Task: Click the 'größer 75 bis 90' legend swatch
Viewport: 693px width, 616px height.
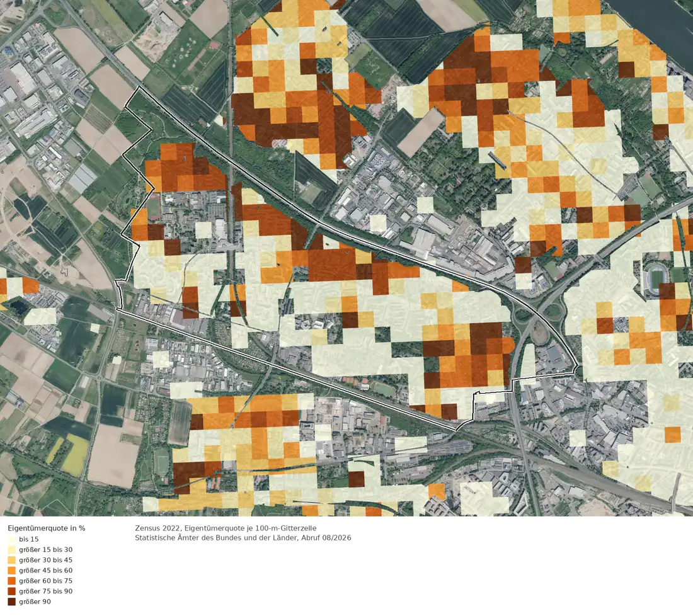Action: coord(11,591)
